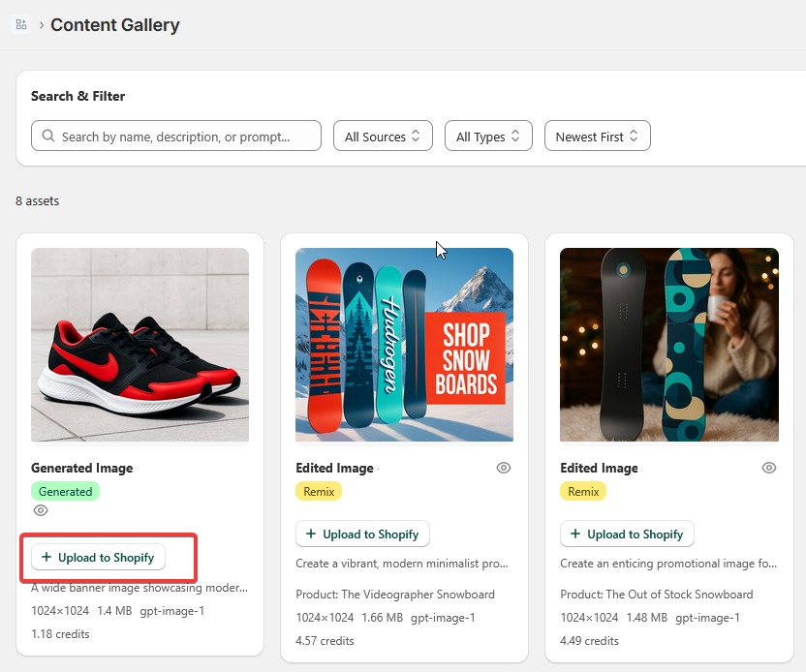The width and height of the screenshot is (806, 672).
Task: Toggle the eye icon on the Videographer Snowboard card
Action: tap(504, 468)
